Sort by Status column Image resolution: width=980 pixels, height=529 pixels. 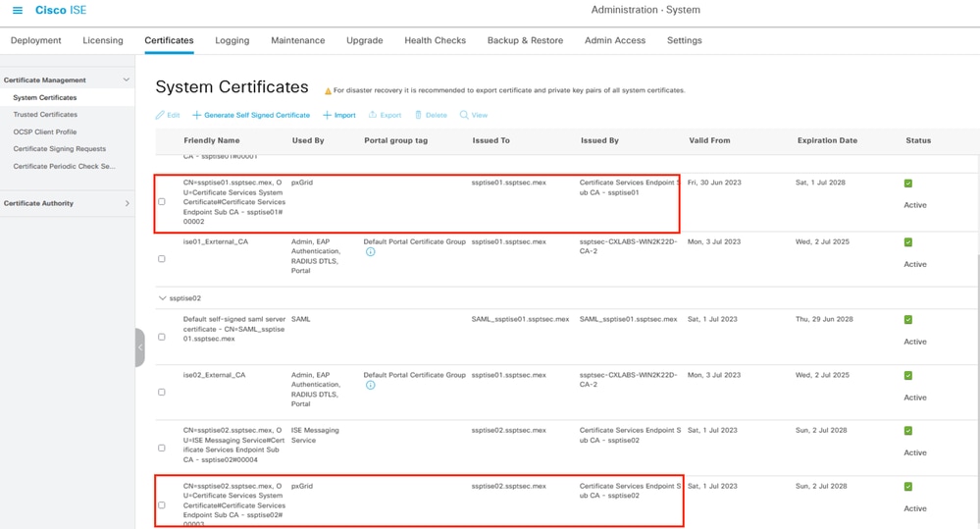[x=918, y=140]
